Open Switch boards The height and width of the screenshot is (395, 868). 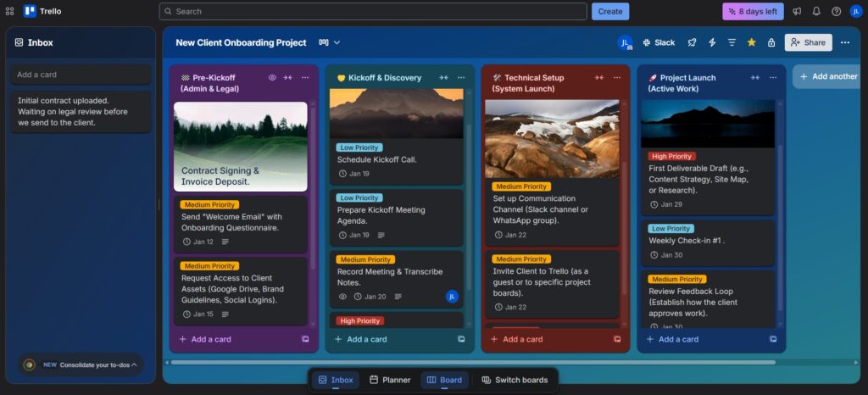[x=515, y=380]
